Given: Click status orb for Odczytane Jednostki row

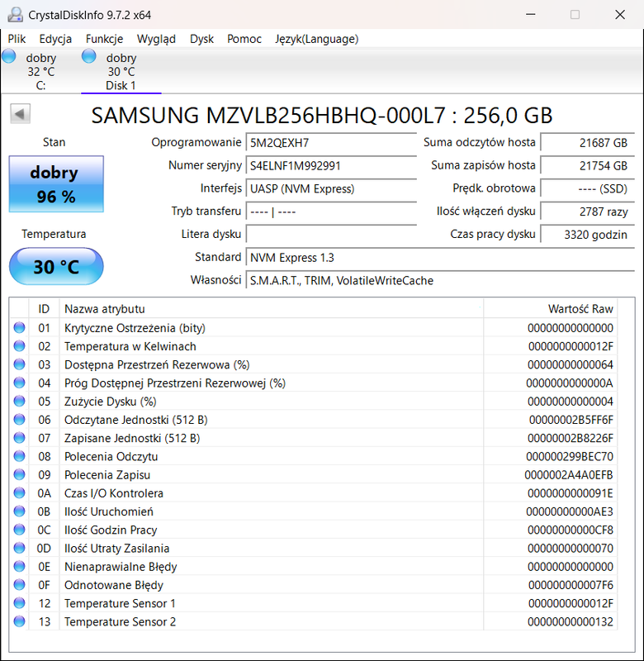Looking at the screenshot, I should click(19, 420).
